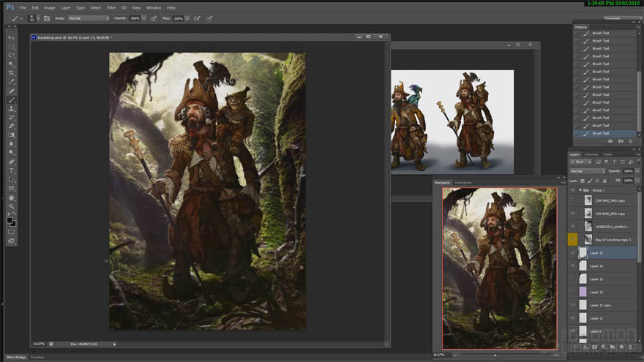Click the foreground color swatch
This screenshot has width=644, height=362.
tap(10, 220)
